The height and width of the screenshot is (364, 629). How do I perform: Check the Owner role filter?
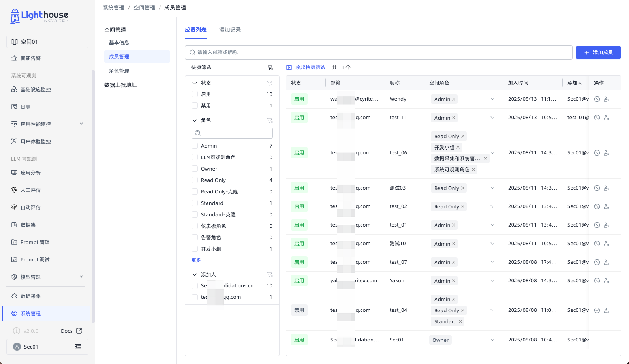[x=195, y=169]
